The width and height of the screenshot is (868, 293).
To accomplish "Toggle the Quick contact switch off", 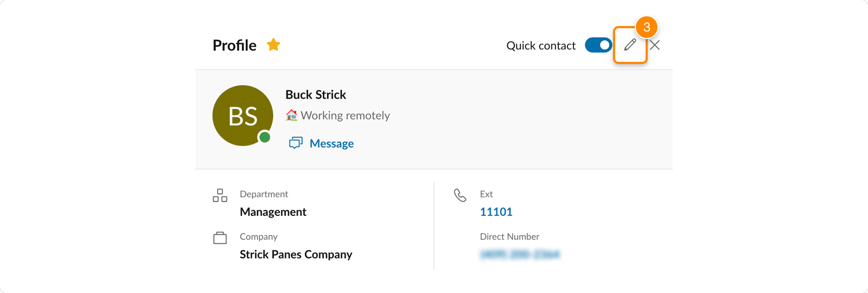I will [598, 45].
